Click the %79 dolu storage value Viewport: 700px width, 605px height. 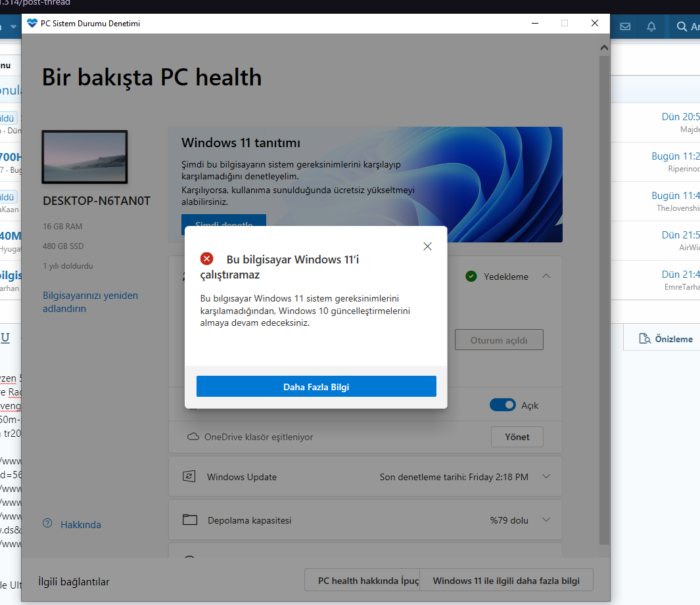[509, 520]
